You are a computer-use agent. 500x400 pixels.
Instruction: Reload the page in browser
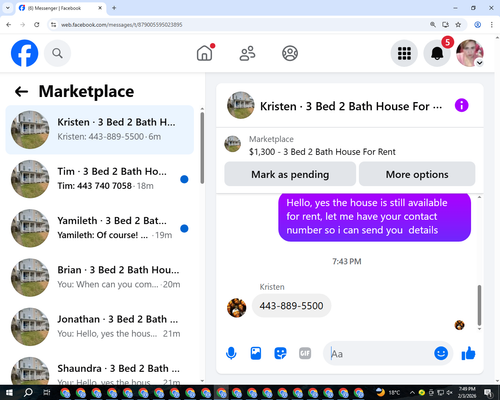(x=37, y=25)
